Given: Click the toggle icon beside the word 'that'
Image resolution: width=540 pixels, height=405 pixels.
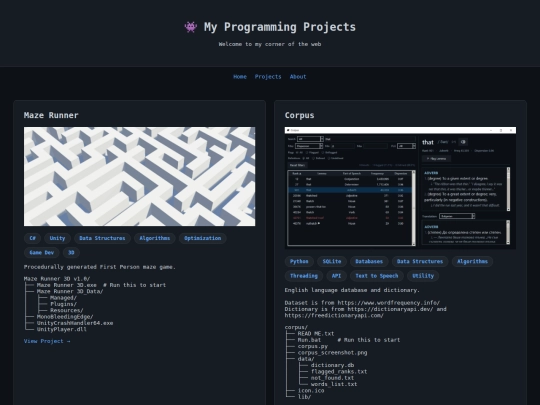Looking at the screenshot, I should [463, 142].
